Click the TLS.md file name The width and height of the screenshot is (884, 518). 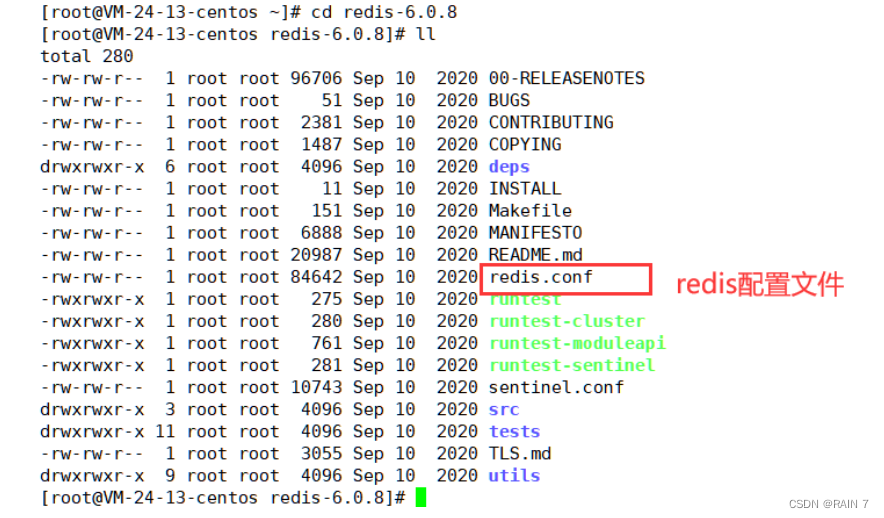tap(520, 454)
